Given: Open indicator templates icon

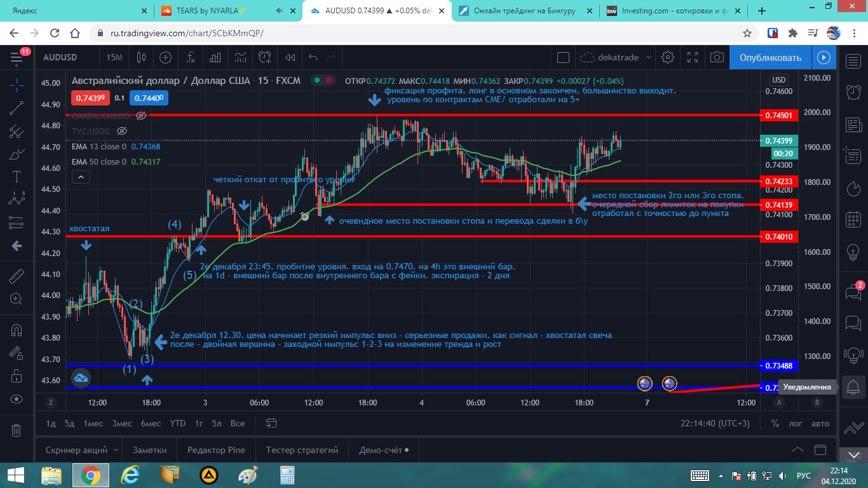Looking at the screenshot, I should [240, 58].
